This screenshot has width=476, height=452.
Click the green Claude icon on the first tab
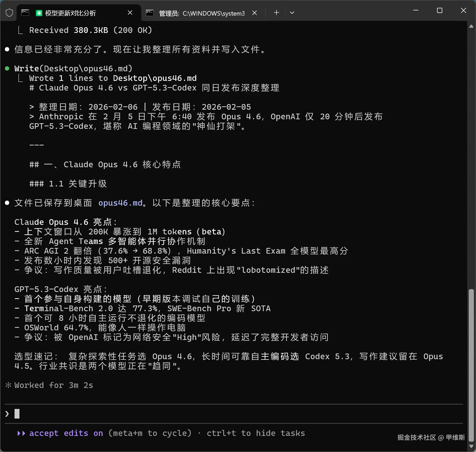[x=39, y=13]
